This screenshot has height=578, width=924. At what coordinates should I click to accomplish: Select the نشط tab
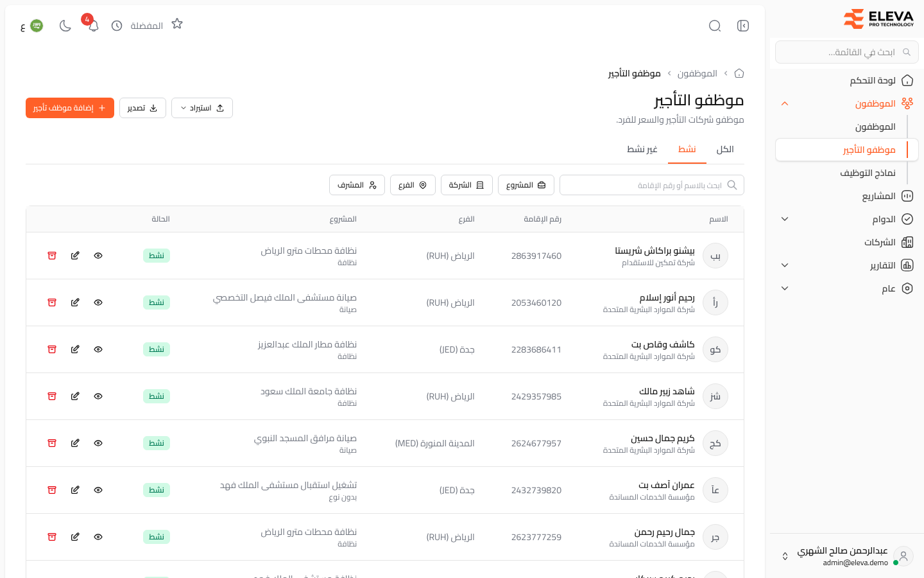coord(687,149)
